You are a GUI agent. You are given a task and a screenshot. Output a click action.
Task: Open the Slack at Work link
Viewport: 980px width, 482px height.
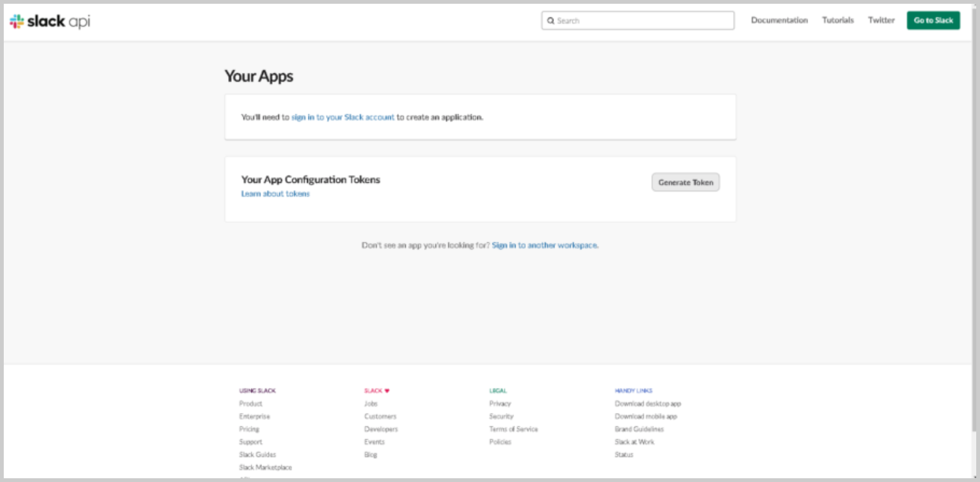point(634,442)
